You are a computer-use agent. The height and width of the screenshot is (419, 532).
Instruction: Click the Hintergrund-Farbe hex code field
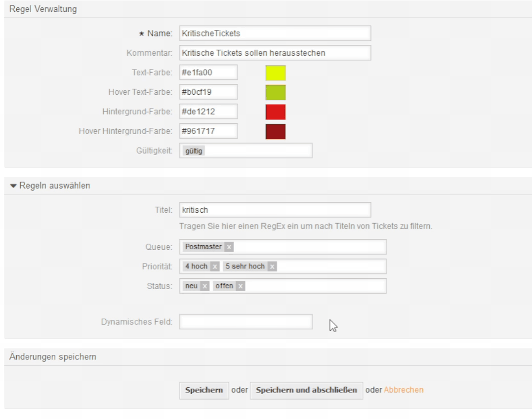pyautogui.click(x=208, y=112)
